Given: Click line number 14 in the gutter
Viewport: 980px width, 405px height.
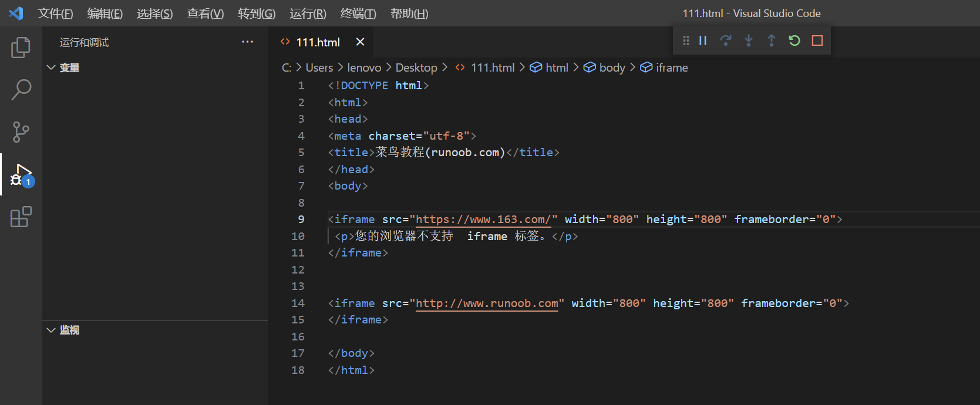Looking at the screenshot, I should coord(298,303).
